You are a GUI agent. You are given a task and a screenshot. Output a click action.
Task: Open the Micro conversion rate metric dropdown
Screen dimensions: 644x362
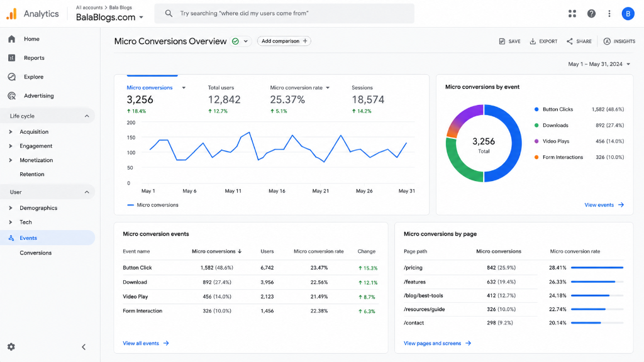click(328, 88)
